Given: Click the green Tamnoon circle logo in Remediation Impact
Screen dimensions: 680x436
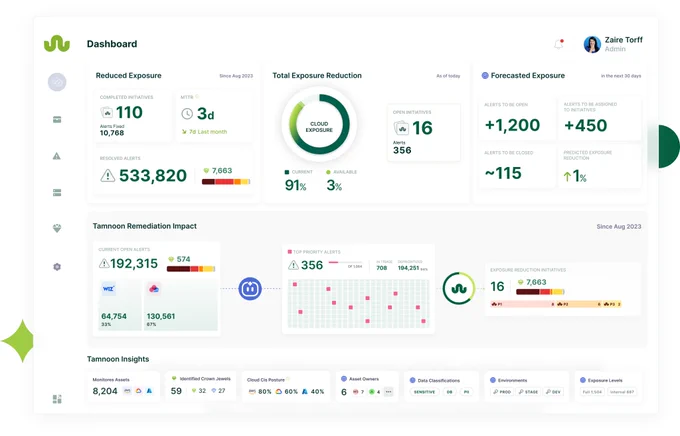Looking at the screenshot, I should point(459,288).
